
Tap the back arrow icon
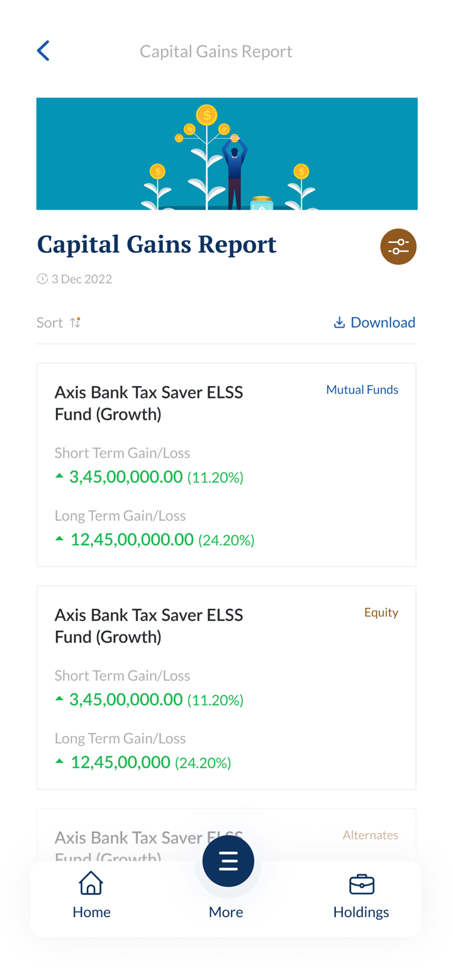tap(43, 51)
